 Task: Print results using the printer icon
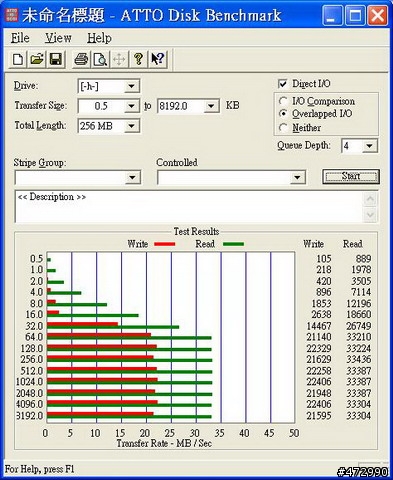point(81,60)
